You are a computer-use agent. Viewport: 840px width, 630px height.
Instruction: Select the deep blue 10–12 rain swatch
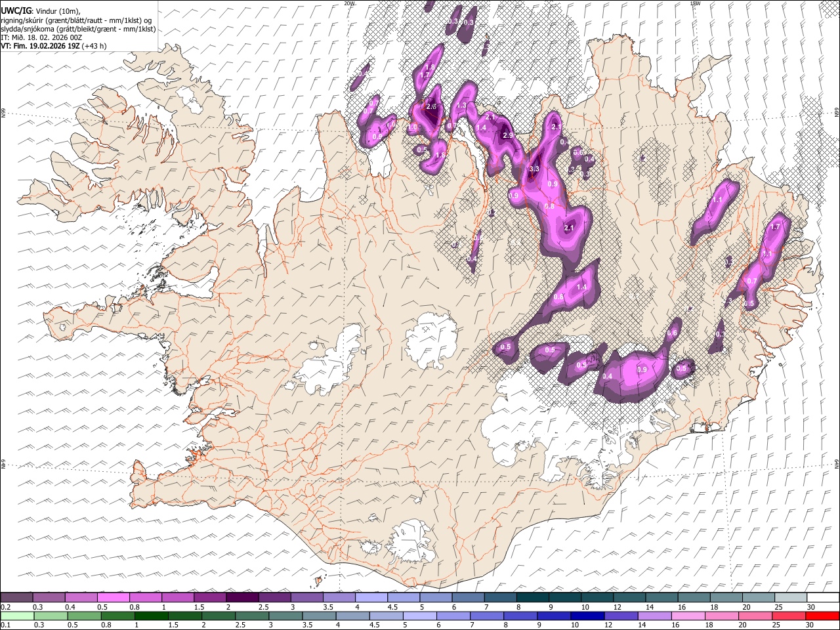click(x=587, y=616)
